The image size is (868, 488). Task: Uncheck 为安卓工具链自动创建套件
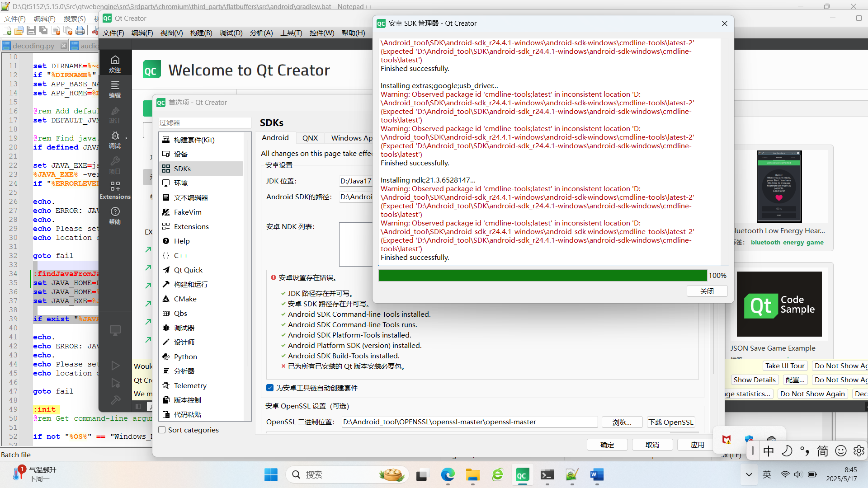(270, 388)
